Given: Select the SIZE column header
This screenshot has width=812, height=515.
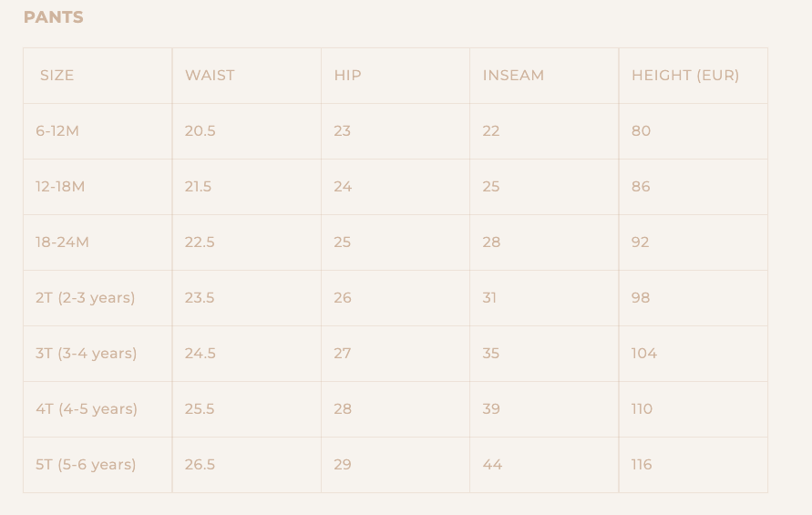Looking at the screenshot, I should point(57,76).
